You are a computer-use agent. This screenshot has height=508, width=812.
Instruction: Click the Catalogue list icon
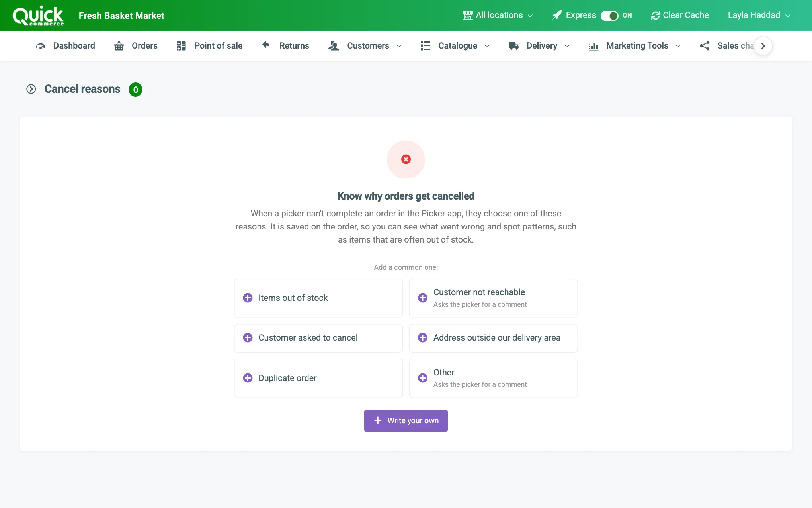426,46
